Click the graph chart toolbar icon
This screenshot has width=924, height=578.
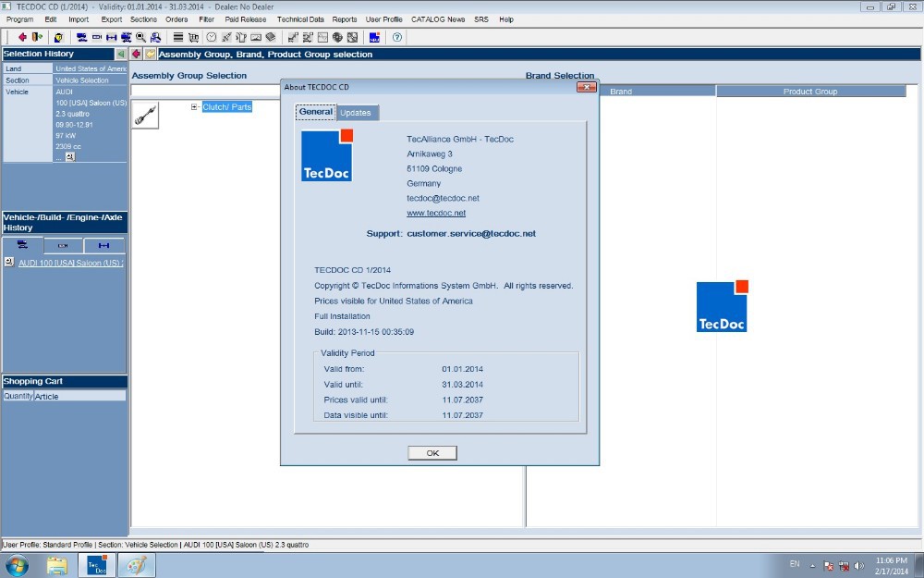tap(322, 37)
